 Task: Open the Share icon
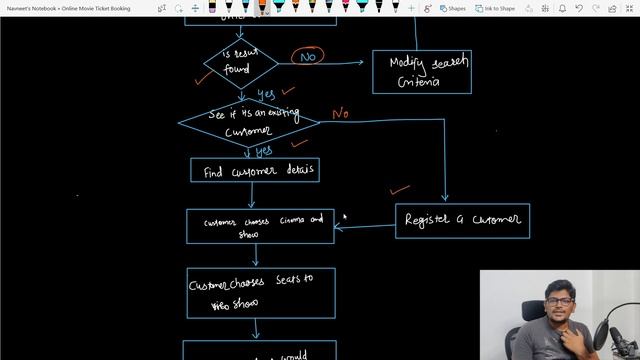click(x=612, y=8)
